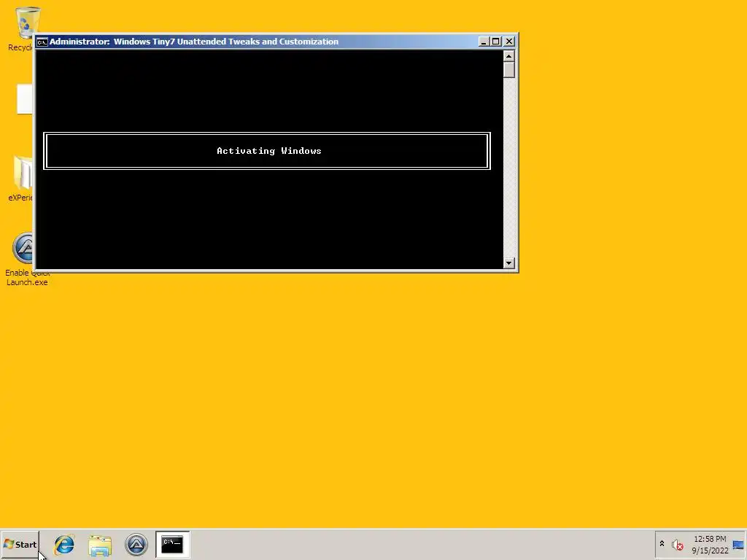Viewport: 747px width, 560px height.
Task: Click the console scrollbar thumb
Action: pyautogui.click(x=508, y=69)
